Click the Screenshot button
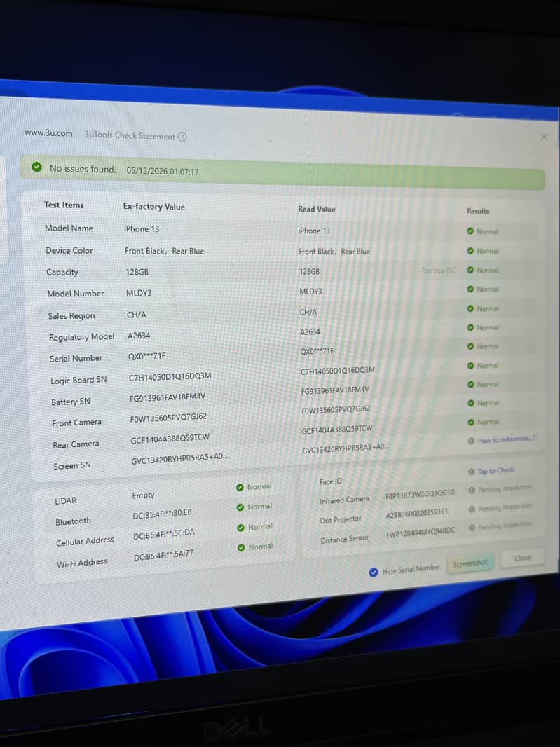The height and width of the screenshot is (747, 560). [470, 563]
